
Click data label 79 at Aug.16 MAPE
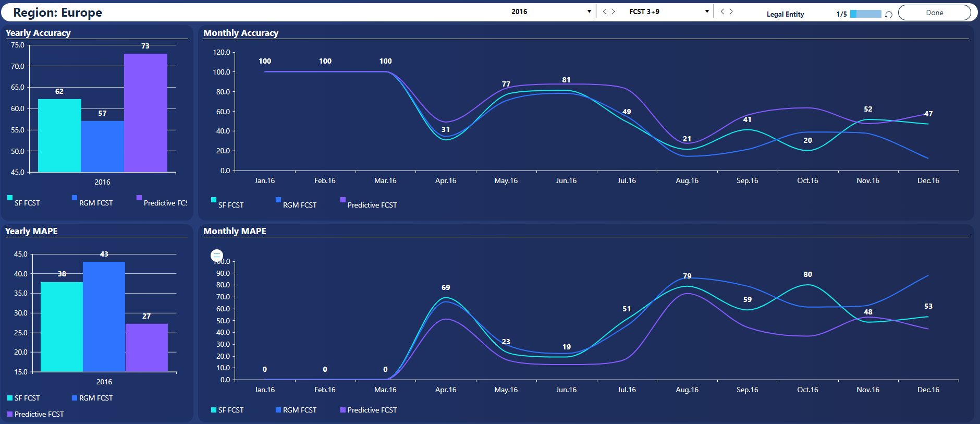tap(687, 276)
